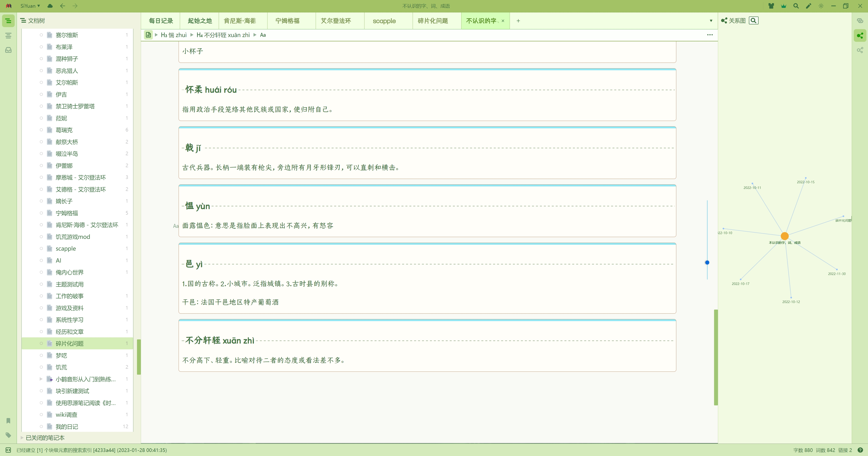Open the bookmark panel icon
This screenshot has width=868, height=456.
8,421
